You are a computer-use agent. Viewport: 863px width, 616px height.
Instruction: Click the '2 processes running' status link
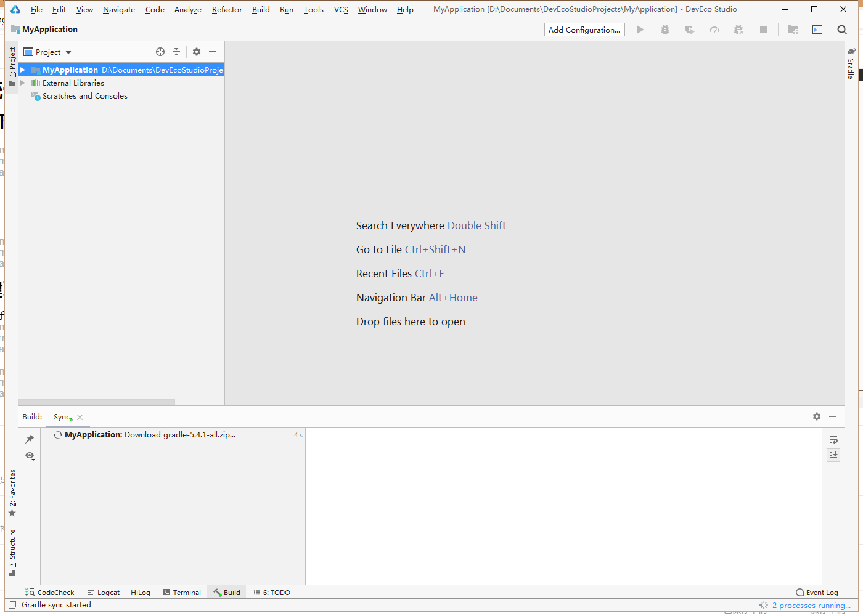(811, 606)
